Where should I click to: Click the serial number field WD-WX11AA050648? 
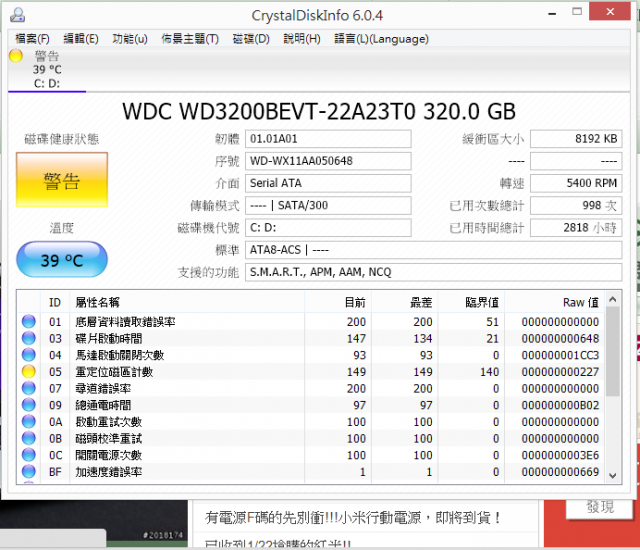tap(328, 161)
